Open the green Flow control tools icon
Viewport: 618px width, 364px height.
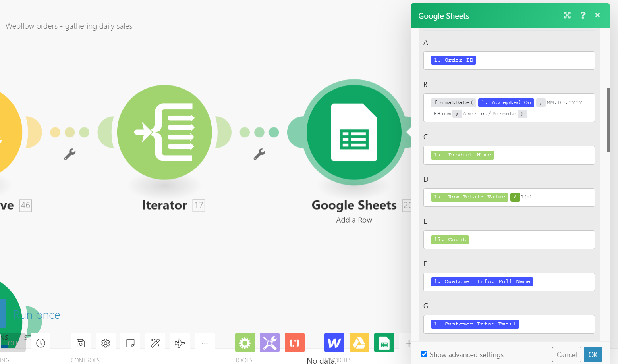pos(245,343)
